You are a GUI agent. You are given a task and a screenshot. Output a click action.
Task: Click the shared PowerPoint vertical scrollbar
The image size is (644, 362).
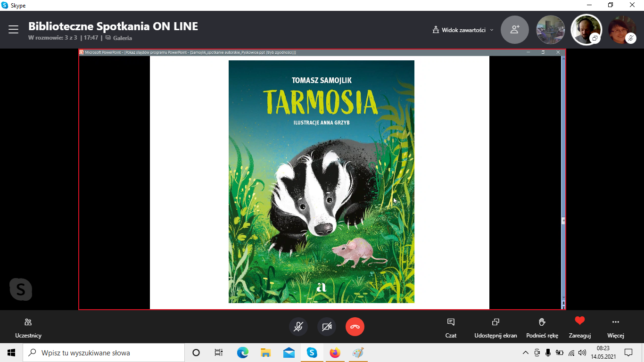[x=563, y=179]
